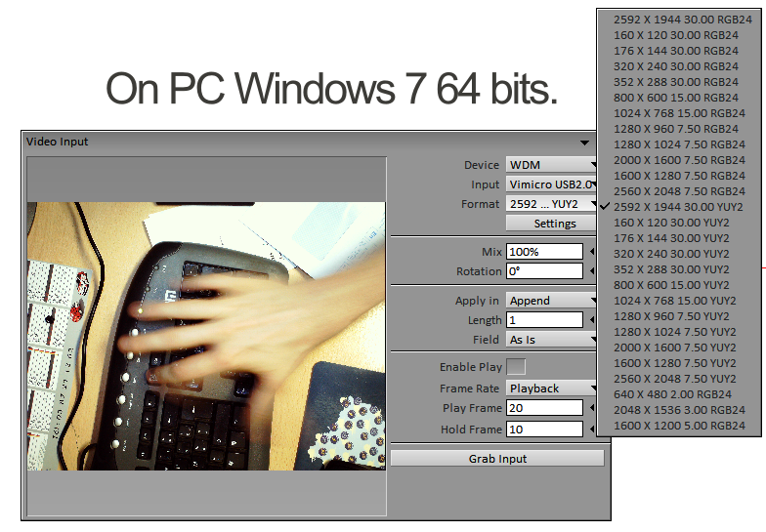The width and height of the screenshot is (766, 532).
Task: Click the slider arrow next to Play Frame
Action: [592, 408]
